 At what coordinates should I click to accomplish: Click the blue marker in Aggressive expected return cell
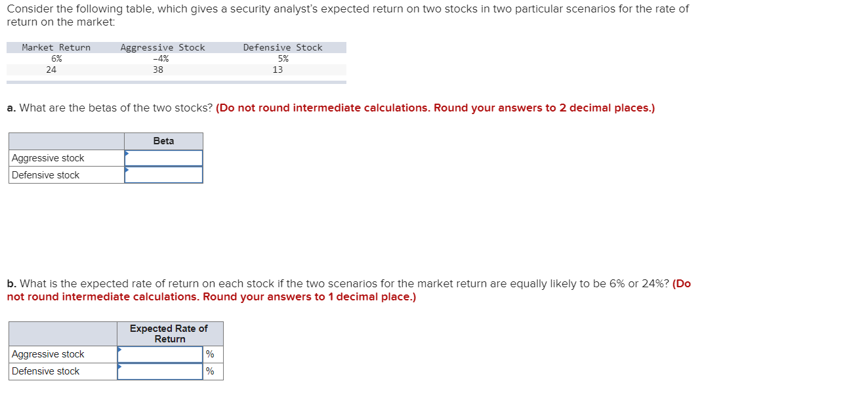tap(120, 350)
